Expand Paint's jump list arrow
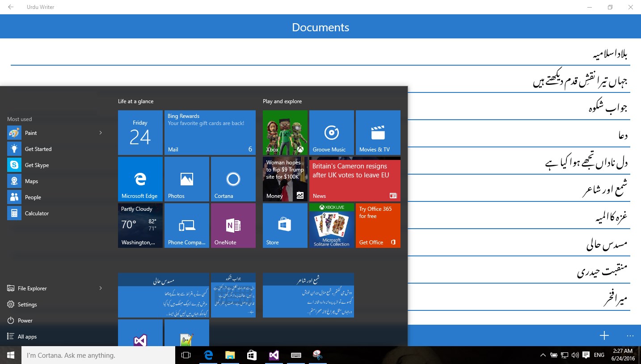 tap(101, 133)
